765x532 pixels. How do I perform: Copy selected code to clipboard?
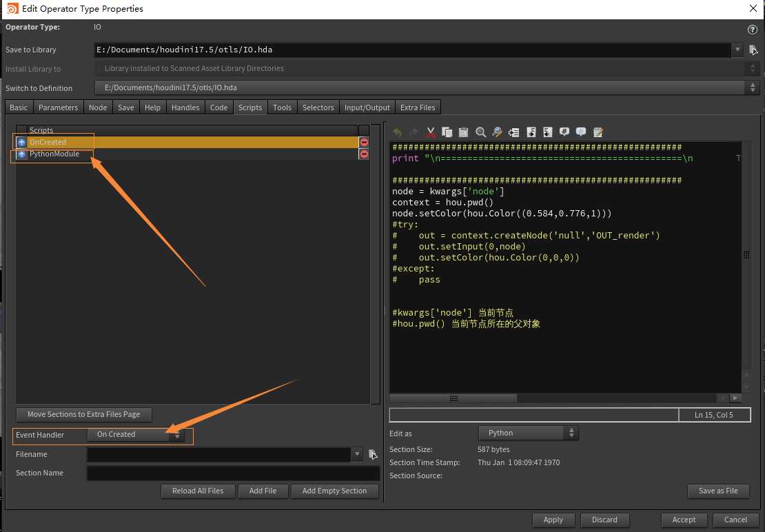coord(447,132)
